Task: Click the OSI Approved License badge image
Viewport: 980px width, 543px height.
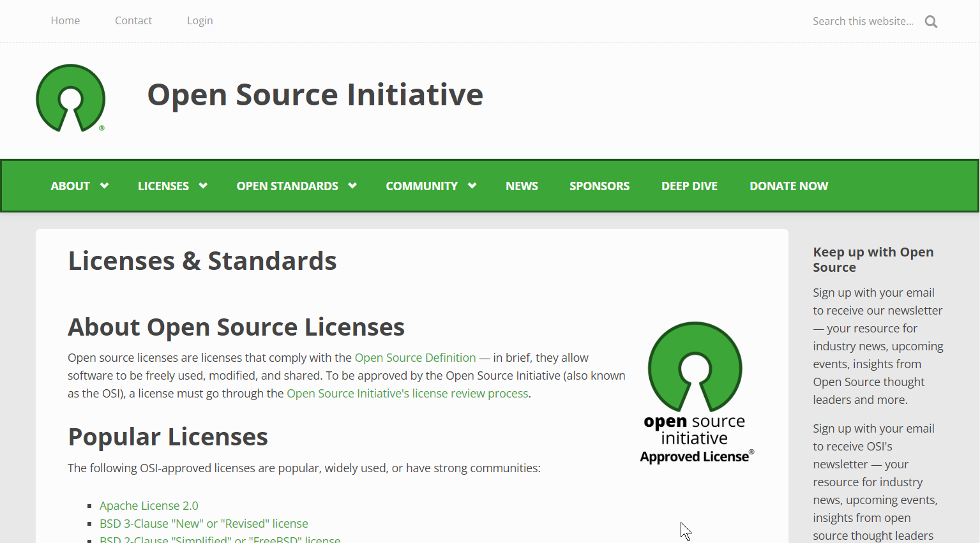Action: 697,392
